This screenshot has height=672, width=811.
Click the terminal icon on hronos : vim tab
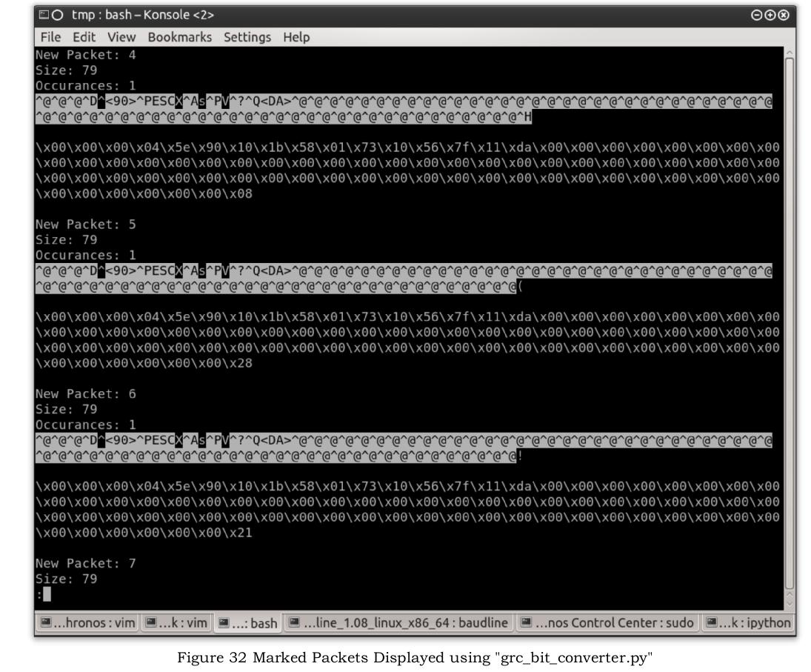click(46, 622)
